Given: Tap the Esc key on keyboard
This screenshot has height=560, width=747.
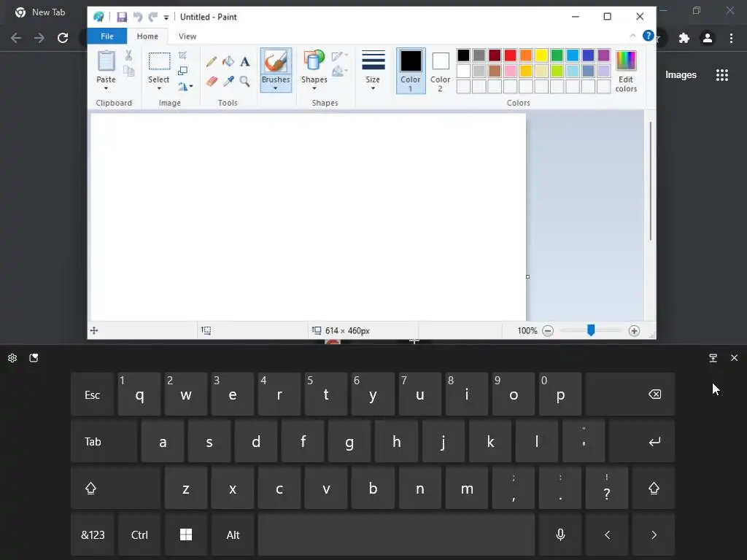Looking at the screenshot, I should point(93,394).
